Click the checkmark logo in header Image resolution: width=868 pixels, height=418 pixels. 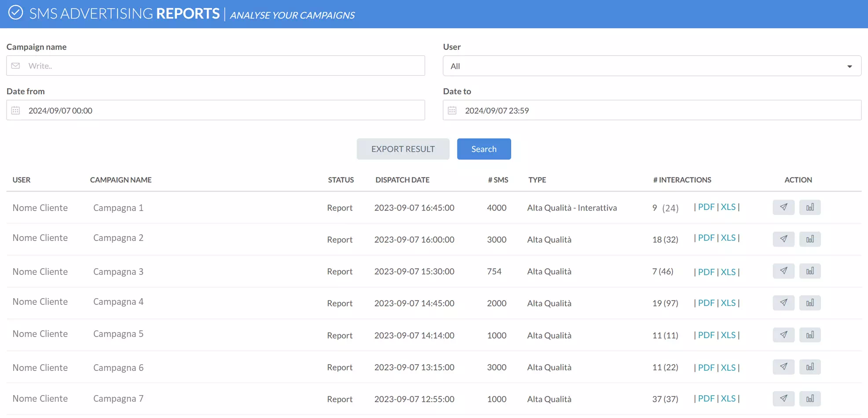pos(15,12)
